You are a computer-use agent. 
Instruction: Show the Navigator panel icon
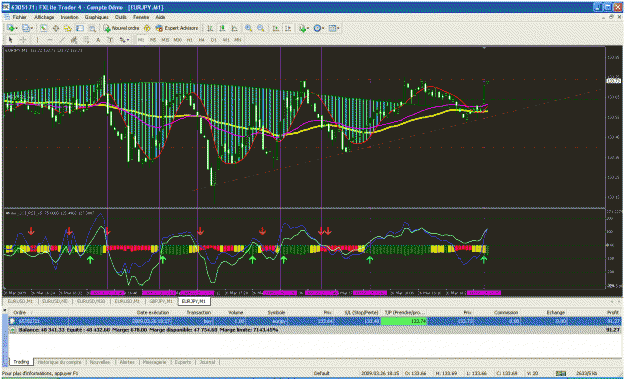[68, 28]
